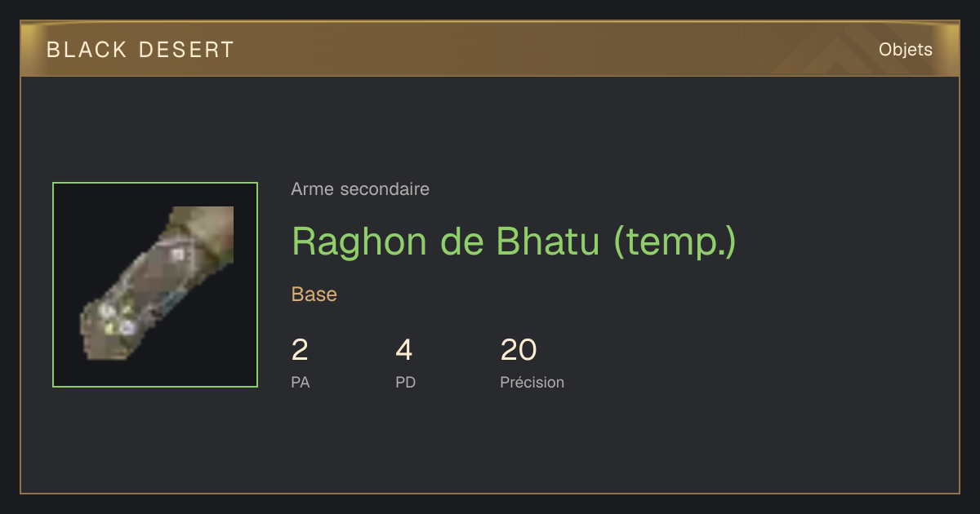This screenshot has width=980, height=514.
Task: Click the white gem cluster on the weapon icon
Action: click(x=117, y=318)
